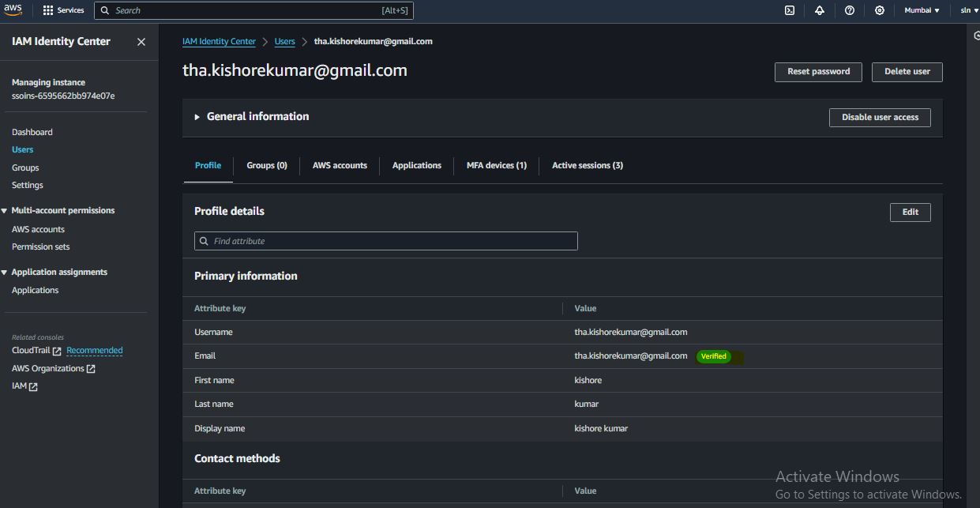Switch to the MFA devices tab
Screen dimensions: 980x508
496,165
